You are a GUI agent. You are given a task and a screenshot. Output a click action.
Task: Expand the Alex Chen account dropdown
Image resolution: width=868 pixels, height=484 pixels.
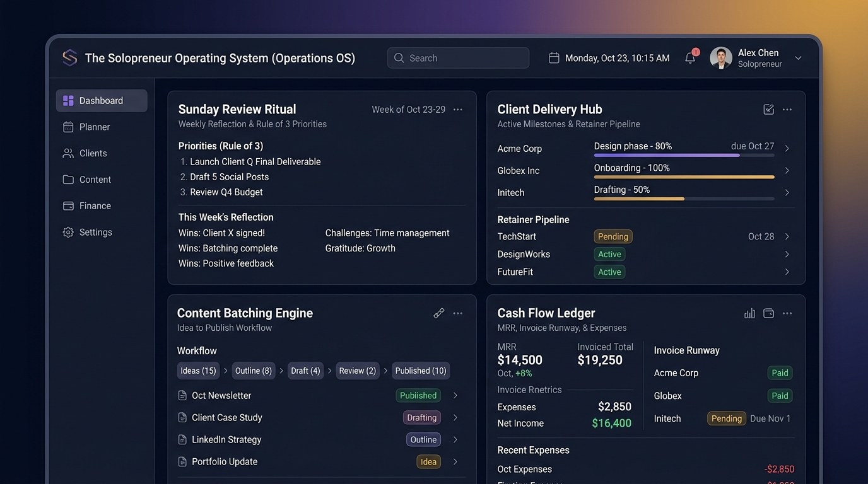pyautogui.click(x=798, y=58)
